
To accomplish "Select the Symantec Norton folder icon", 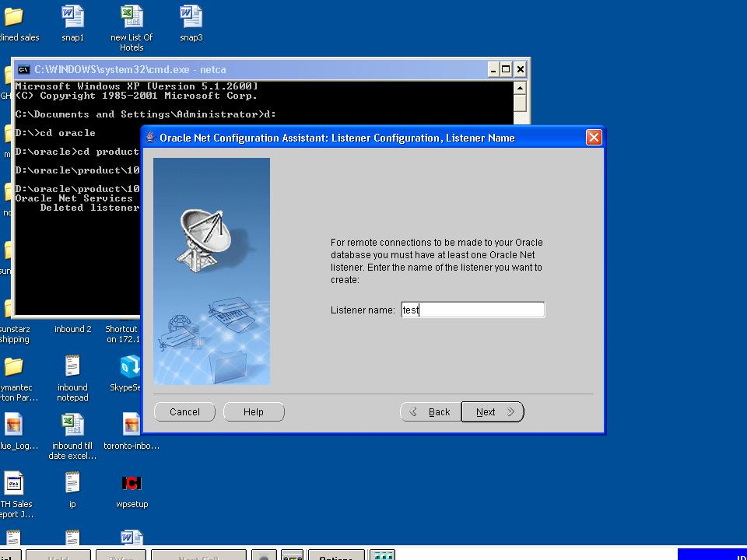I will pos(13,366).
